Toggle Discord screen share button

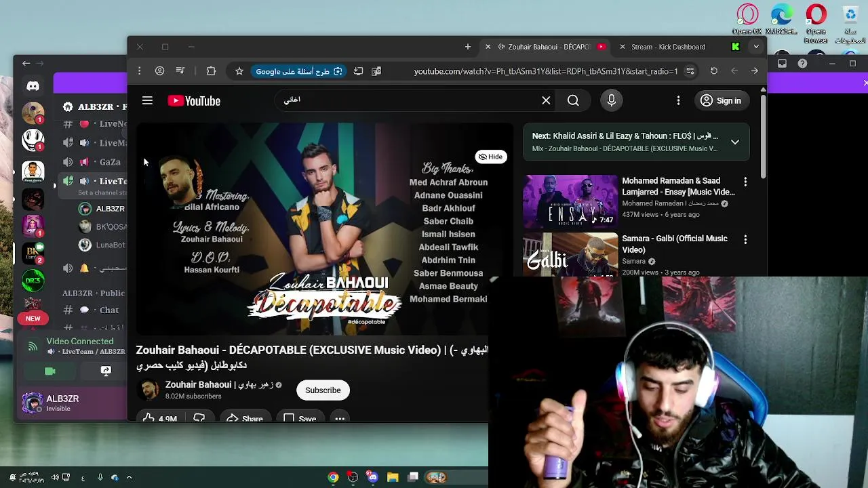(106, 371)
